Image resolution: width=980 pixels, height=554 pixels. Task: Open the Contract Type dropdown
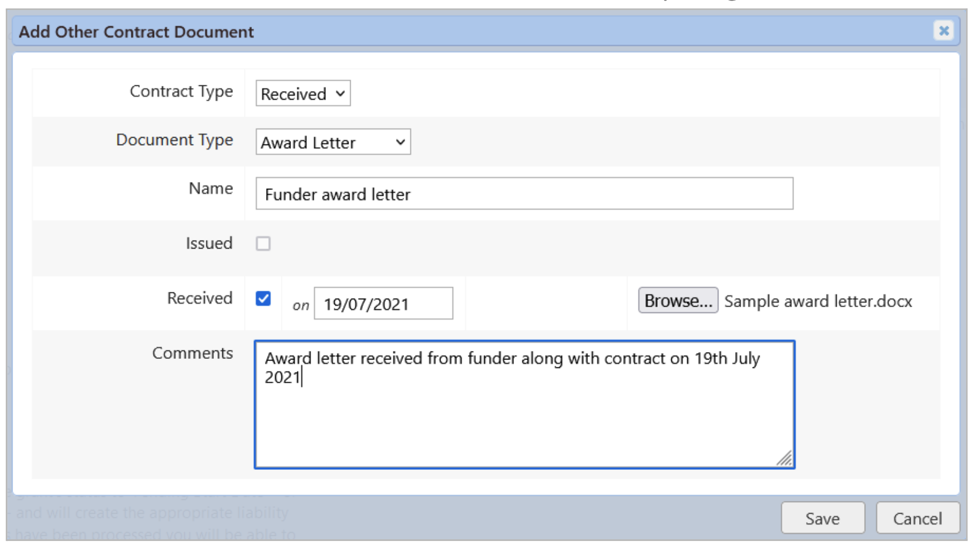(x=302, y=94)
